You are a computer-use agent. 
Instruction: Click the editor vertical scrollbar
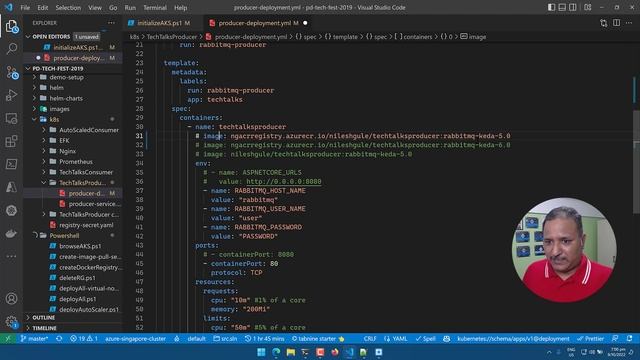pos(636,163)
